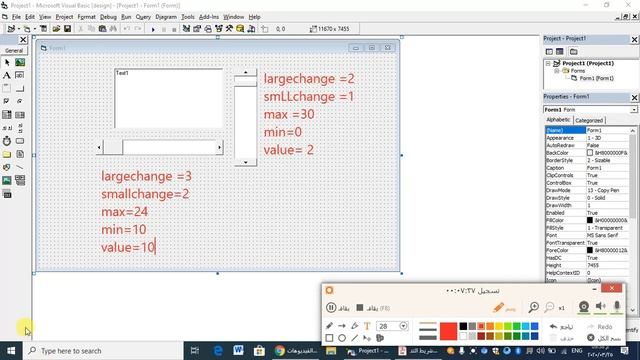Viewport: 640px width, 360px height.
Task: Select the Timer control in toolbox
Action: pyautogui.click(x=7, y=141)
